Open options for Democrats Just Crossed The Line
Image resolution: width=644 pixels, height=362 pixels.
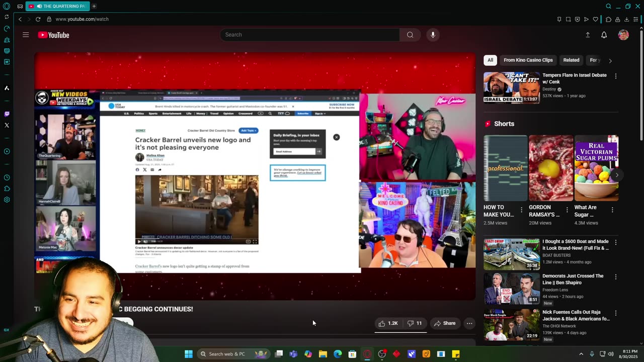click(x=615, y=277)
